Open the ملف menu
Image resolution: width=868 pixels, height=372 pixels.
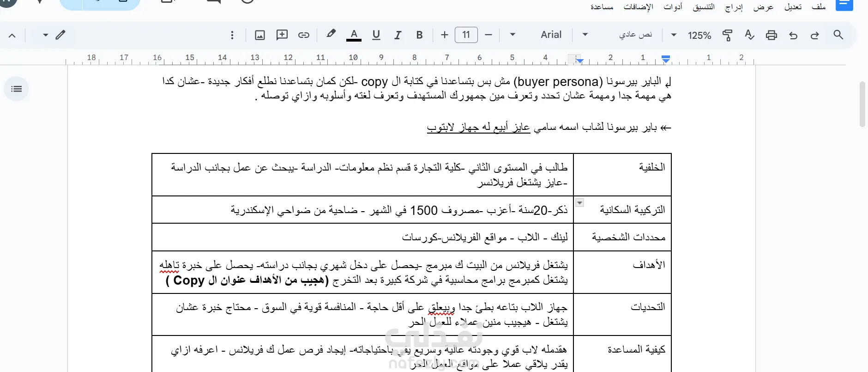coord(819,7)
